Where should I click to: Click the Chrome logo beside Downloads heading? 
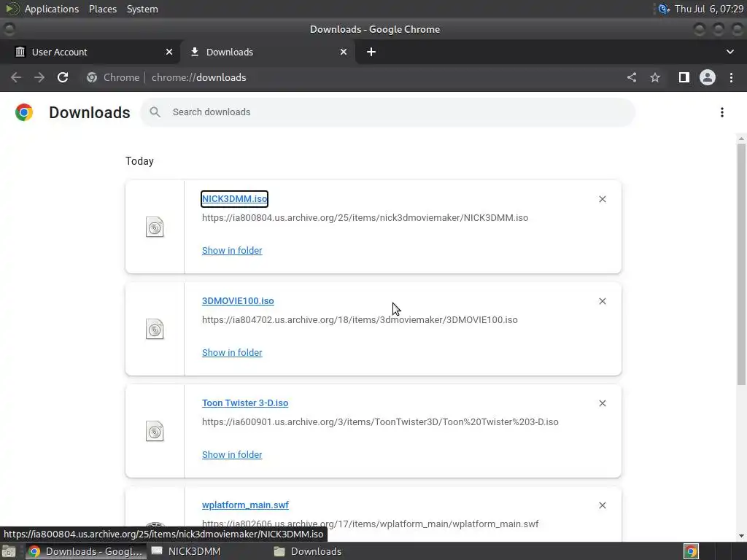click(24, 112)
